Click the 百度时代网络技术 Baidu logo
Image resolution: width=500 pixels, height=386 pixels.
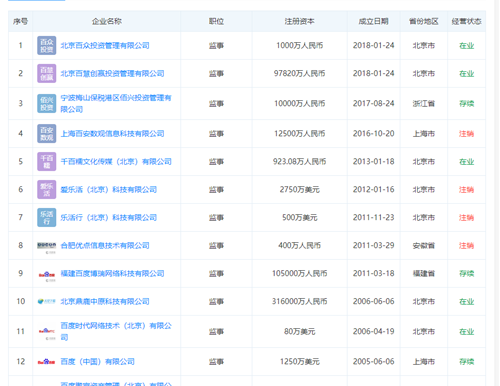[x=47, y=334]
